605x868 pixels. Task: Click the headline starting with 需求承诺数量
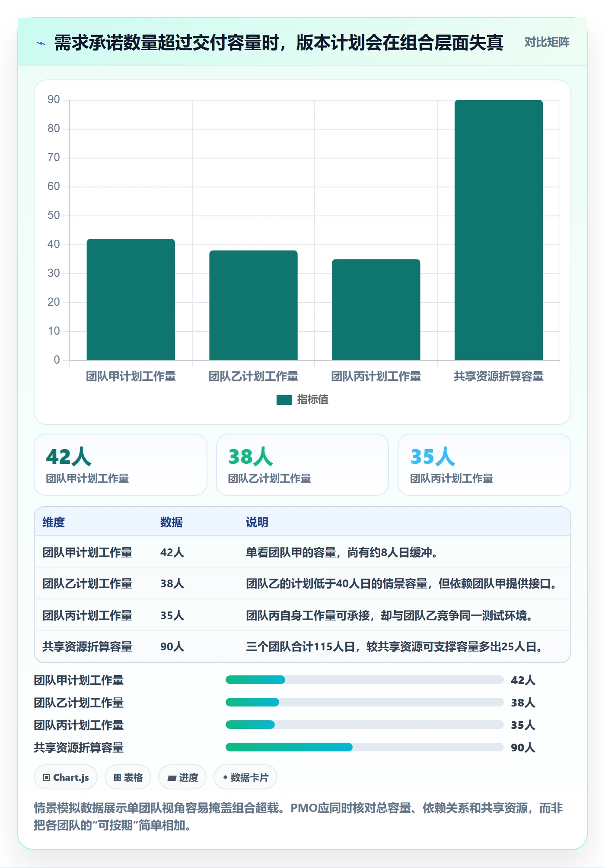tap(279, 43)
